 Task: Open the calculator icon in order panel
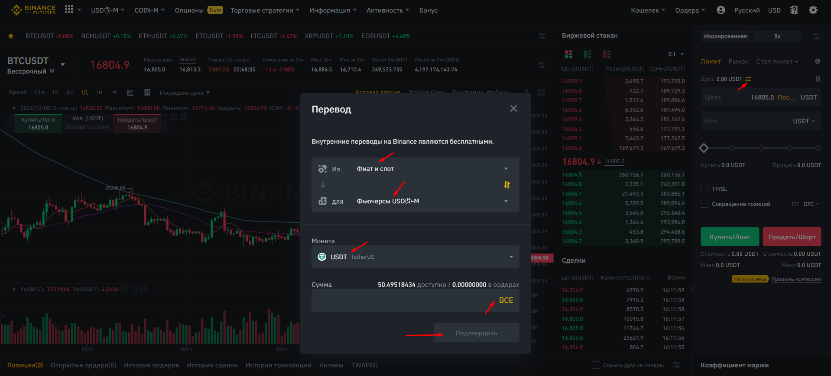click(x=818, y=78)
